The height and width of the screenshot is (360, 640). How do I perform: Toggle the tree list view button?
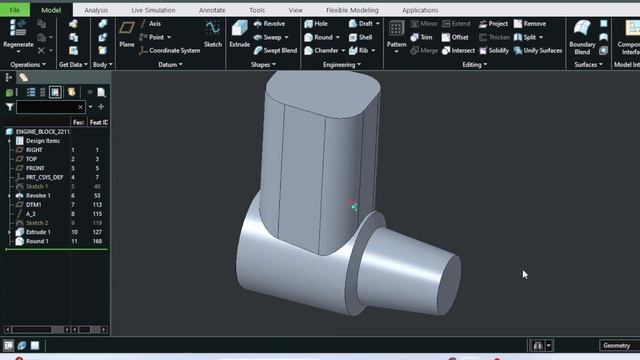tap(31, 92)
